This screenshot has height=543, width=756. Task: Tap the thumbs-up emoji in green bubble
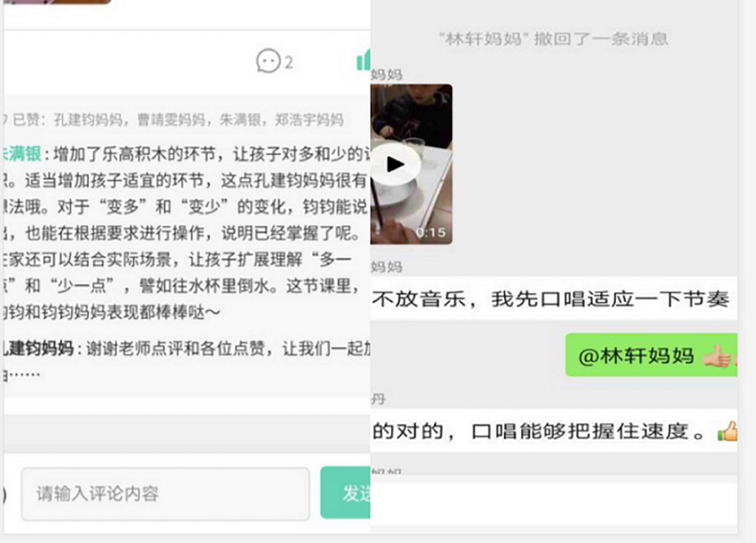tap(719, 356)
